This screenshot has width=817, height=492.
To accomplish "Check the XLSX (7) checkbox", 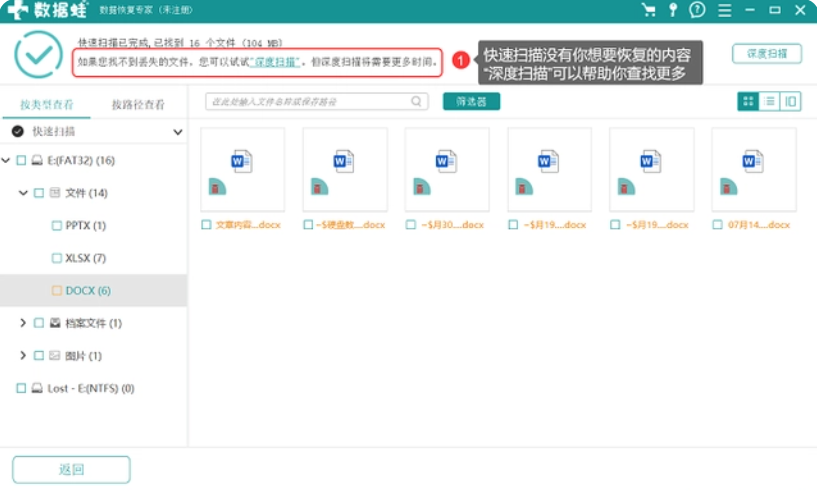I will 57,258.
